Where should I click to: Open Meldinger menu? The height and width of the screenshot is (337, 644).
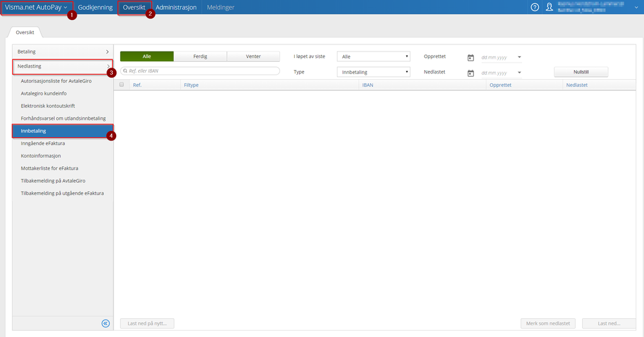coord(221,7)
